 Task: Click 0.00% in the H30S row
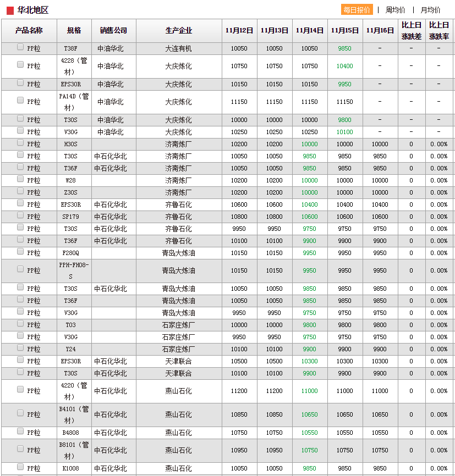[x=439, y=144]
